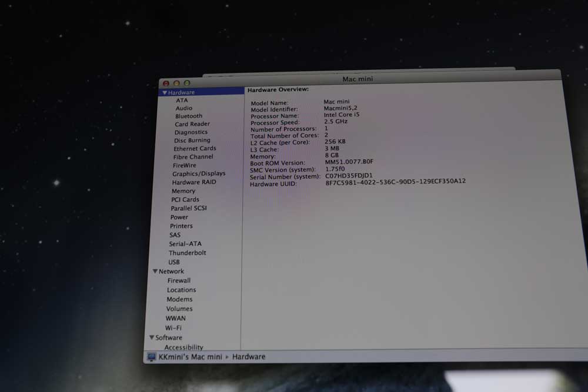Select the highlighted Hardware category row

pos(201,92)
